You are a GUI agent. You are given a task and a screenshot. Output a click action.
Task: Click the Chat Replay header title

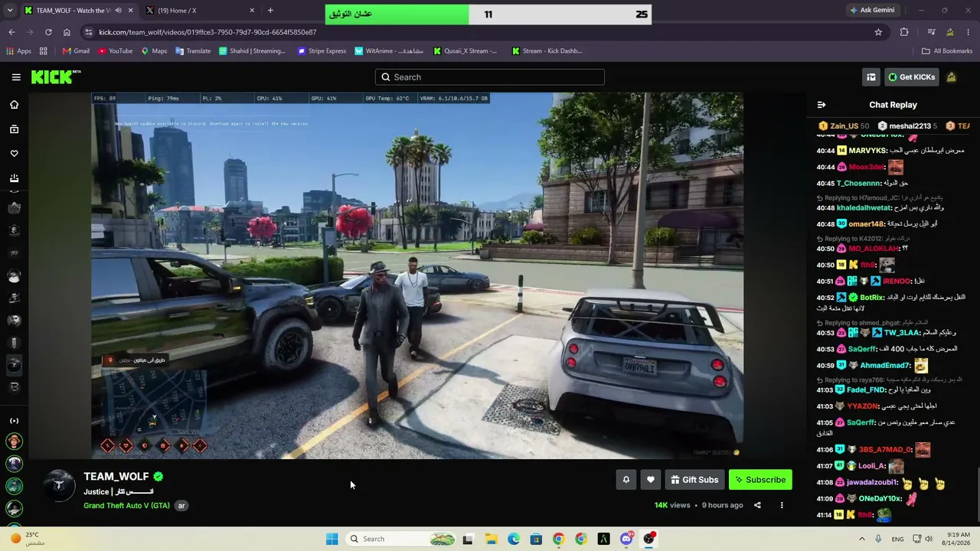893,105
